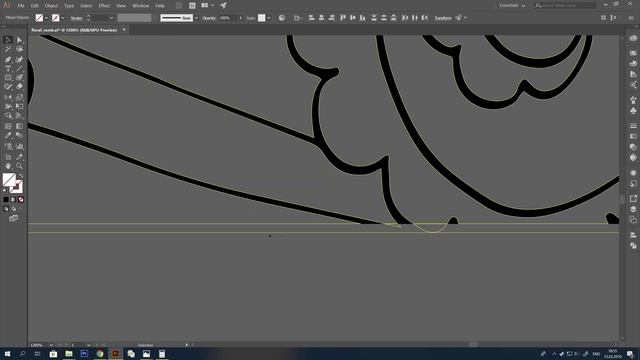Change Screen Mode button
This screenshot has height=360, width=640.
point(13,218)
